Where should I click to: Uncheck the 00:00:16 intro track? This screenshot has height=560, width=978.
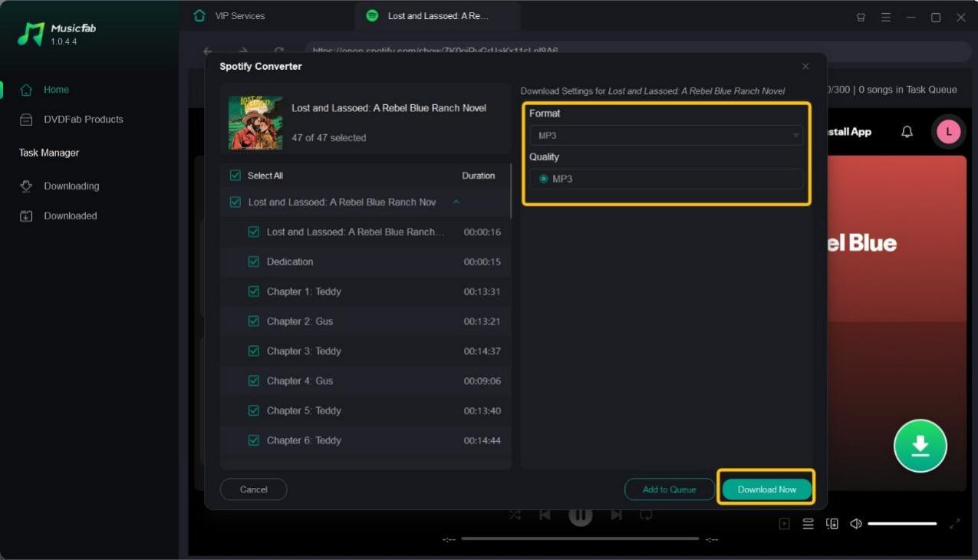click(254, 232)
